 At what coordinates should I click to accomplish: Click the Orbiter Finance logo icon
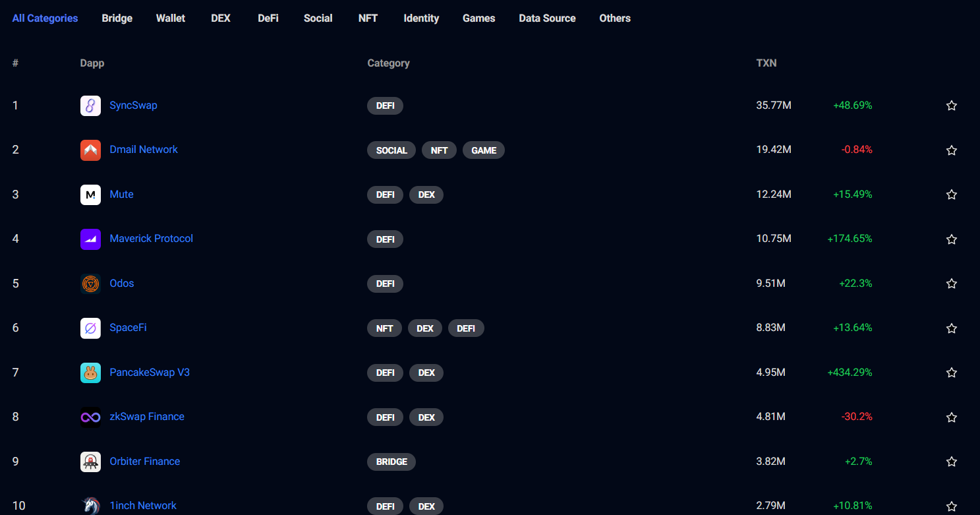coord(90,462)
